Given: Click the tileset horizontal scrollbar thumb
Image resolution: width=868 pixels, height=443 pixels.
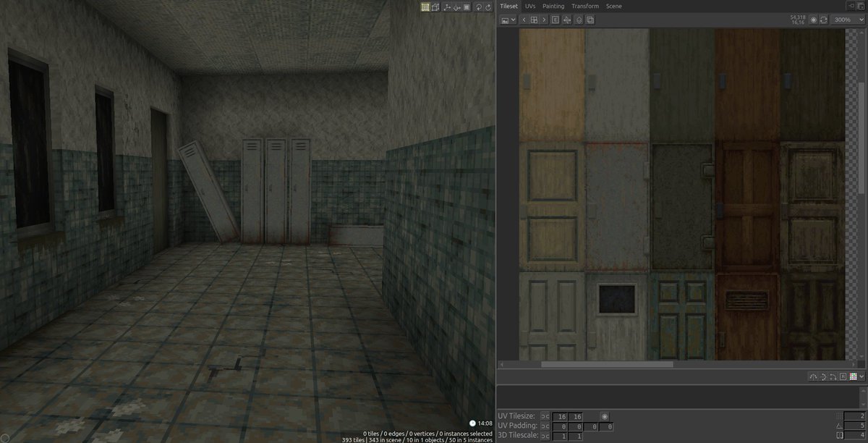Looking at the screenshot, I should (607, 365).
